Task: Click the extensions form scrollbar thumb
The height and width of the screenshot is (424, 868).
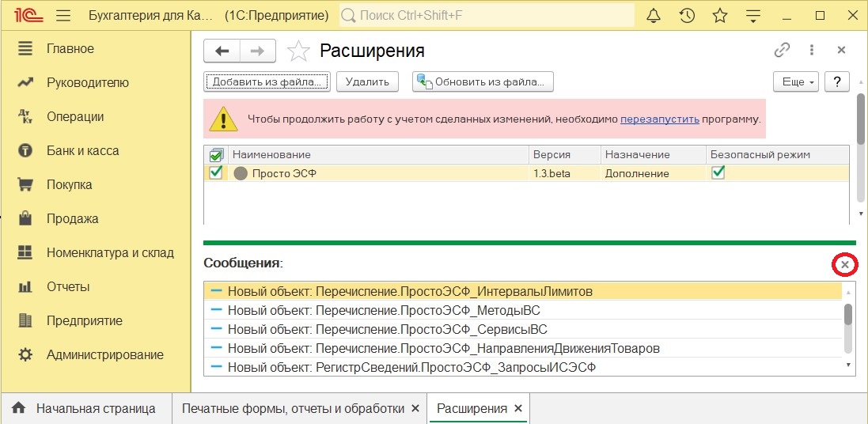Action: point(860,119)
